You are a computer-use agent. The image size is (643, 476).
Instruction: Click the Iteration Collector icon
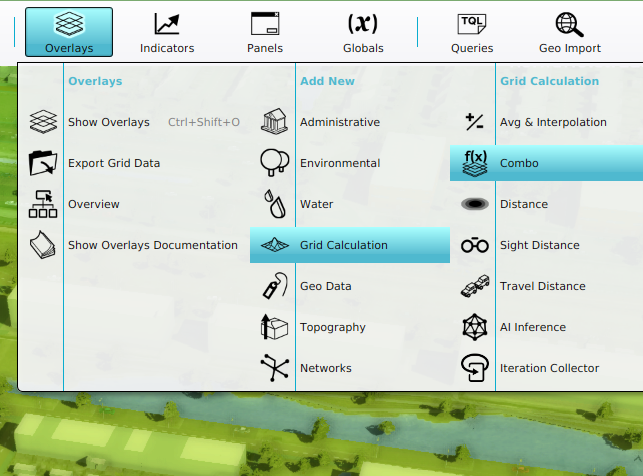(474, 368)
